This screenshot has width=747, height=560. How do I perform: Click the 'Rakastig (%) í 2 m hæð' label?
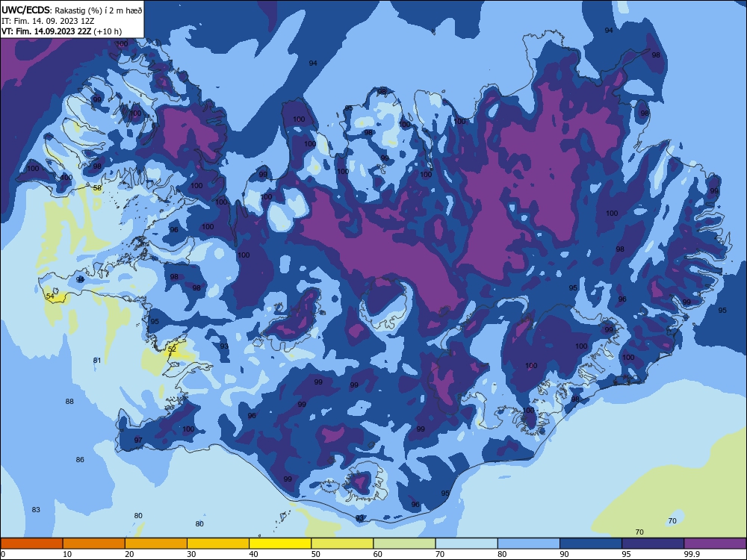98,10
